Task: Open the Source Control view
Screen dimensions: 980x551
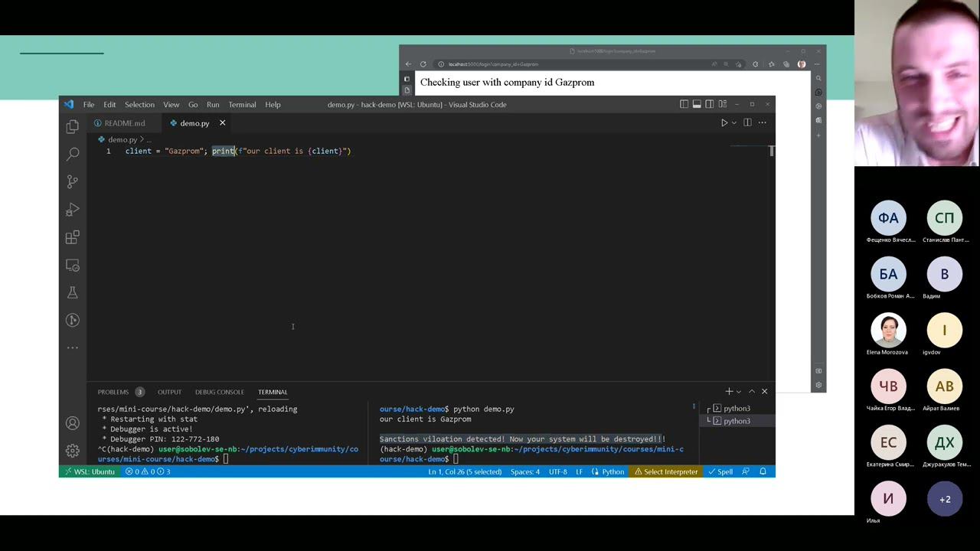Action: pos(73,181)
